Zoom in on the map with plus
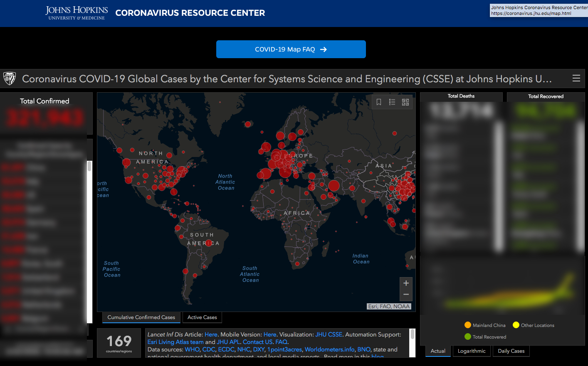 (406, 283)
